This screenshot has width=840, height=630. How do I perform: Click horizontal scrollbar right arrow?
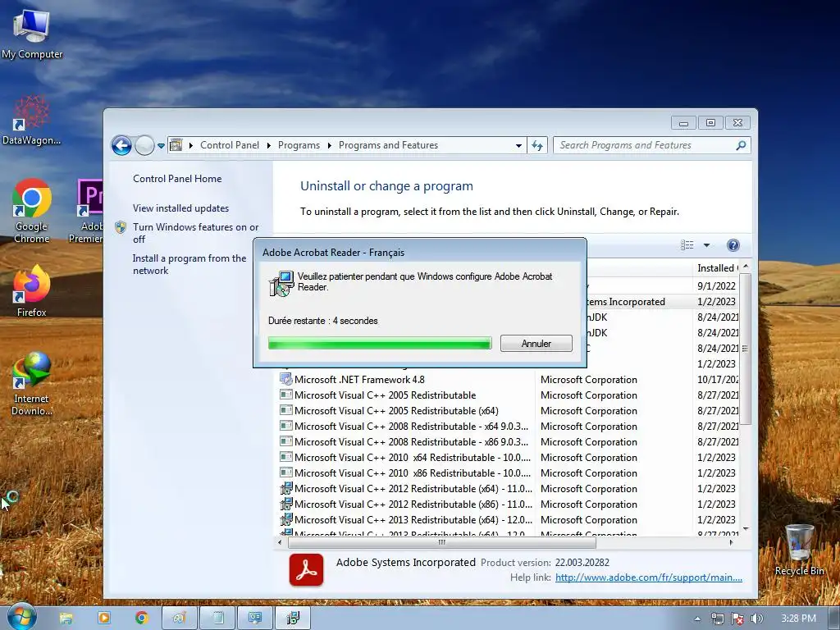732,543
